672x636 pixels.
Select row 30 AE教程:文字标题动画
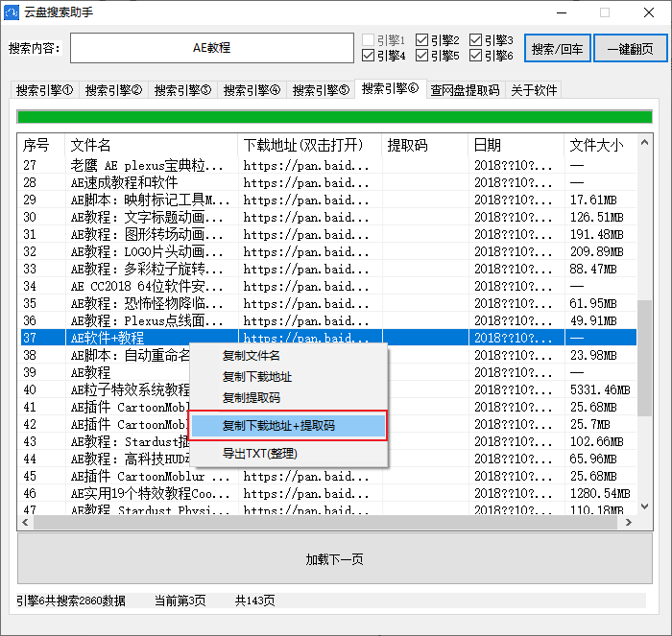(x=328, y=217)
